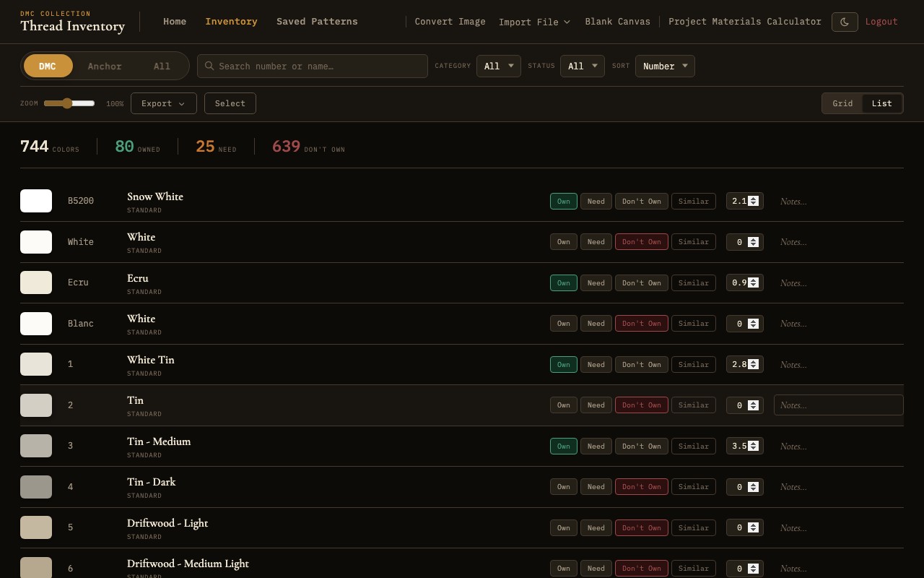Open the Status filter dropdown
The width and height of the screenshot is (924, 578).
(582, 66)
